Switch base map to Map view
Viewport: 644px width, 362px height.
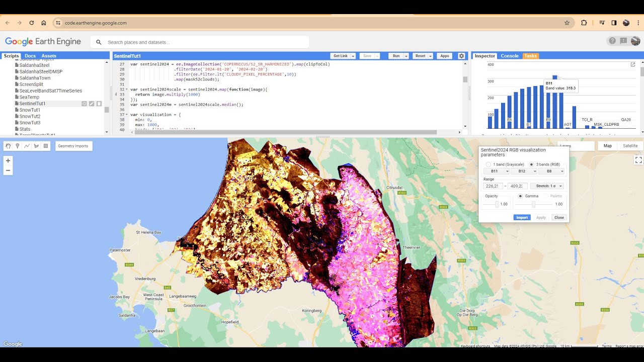click(x=608, y=146)
